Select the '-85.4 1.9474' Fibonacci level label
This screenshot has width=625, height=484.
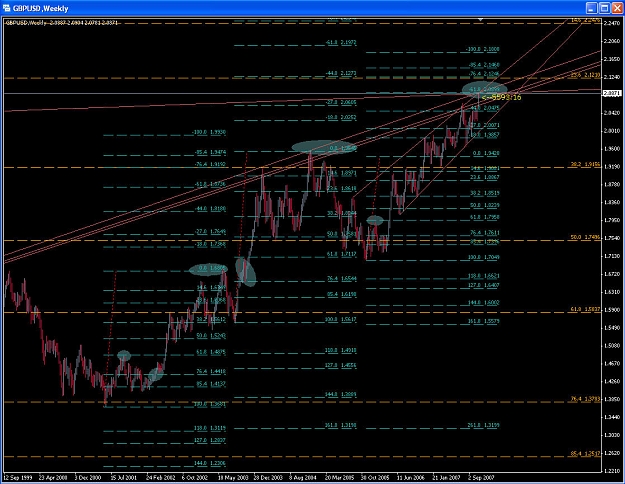210,152
